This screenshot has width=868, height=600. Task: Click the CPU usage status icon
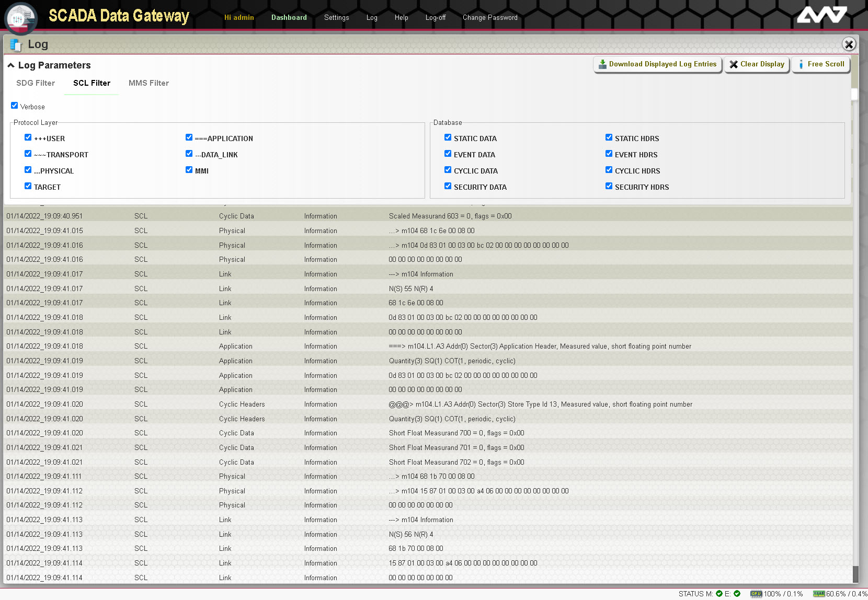(756, 594)
